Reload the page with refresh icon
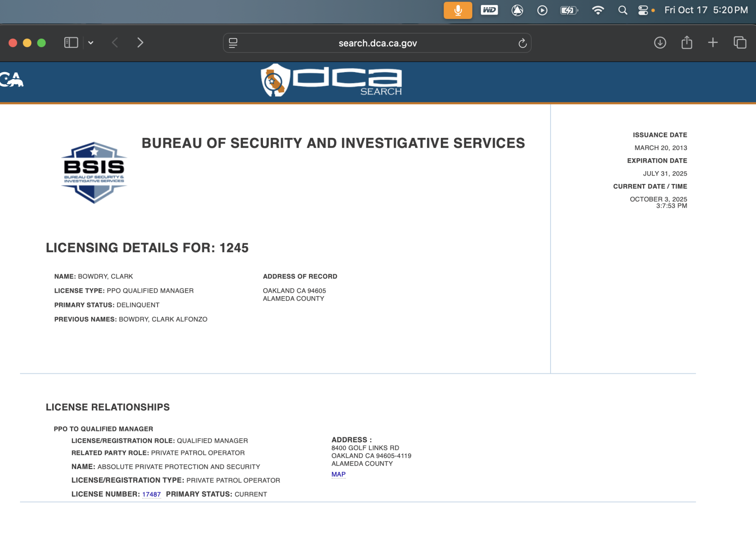Viewport: 756px width, 533px height. tap(522, 43)
